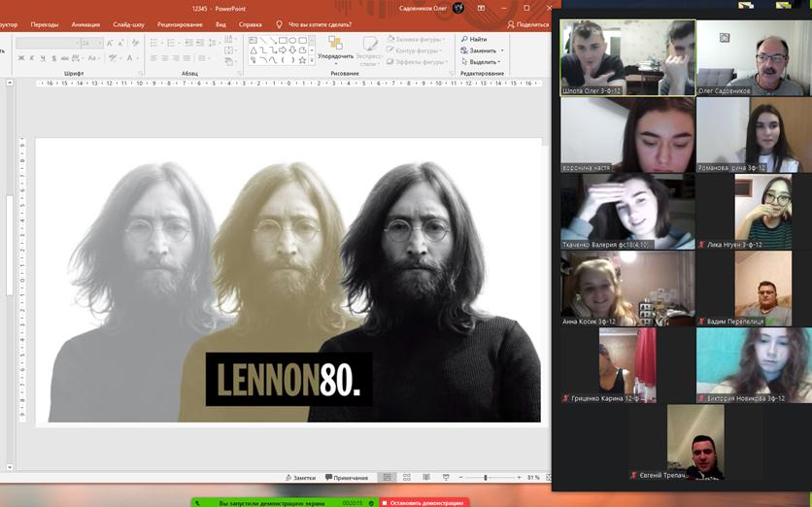Screen dimensions: 812x507
Task: Select Олег Садовников video thumbnail in Zoom
Action: [754, 57]
